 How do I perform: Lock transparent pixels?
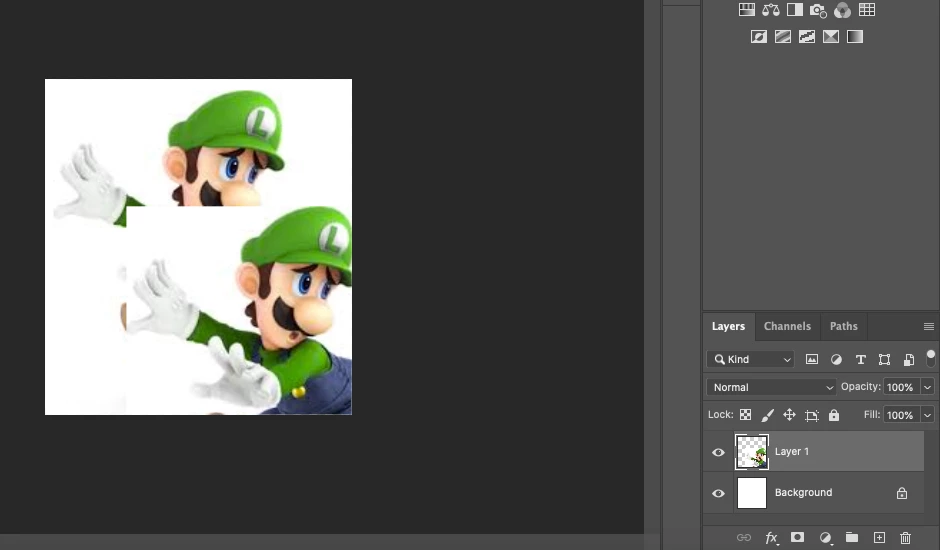[745, 414]
